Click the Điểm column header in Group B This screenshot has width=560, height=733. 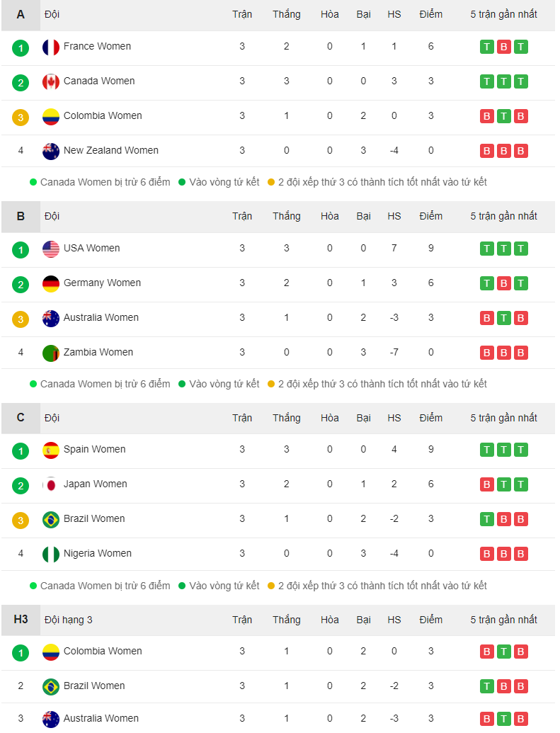(430, 216)
